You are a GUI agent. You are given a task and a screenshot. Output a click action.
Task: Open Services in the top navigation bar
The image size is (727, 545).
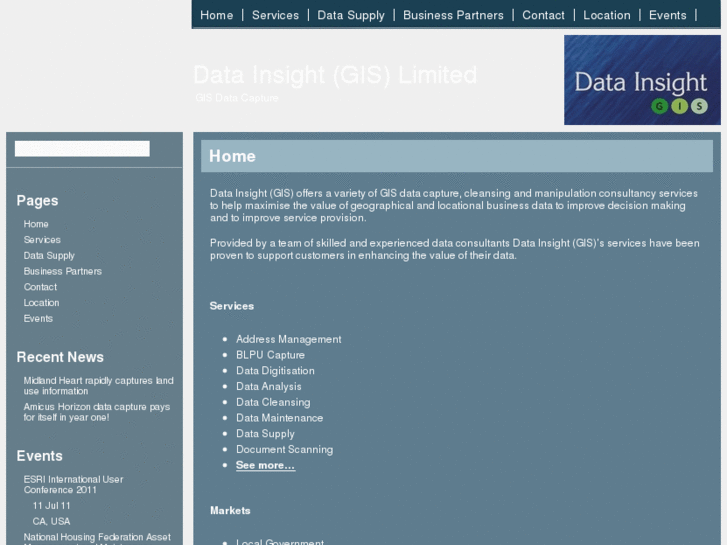click(275, 15)
